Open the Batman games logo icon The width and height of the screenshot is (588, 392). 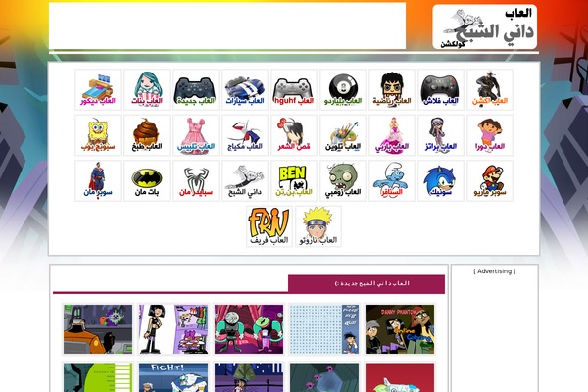point(147,180)
